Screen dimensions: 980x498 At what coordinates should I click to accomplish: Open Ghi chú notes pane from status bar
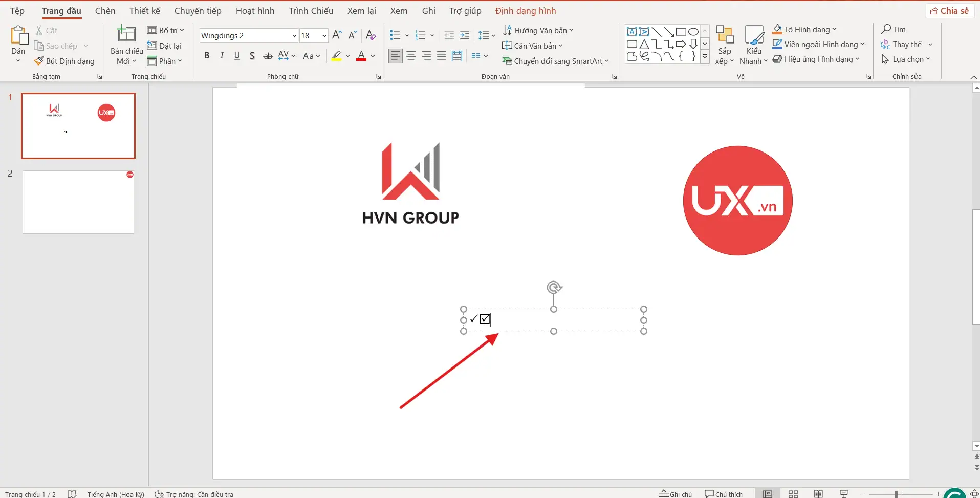click(x=675, y=494)
